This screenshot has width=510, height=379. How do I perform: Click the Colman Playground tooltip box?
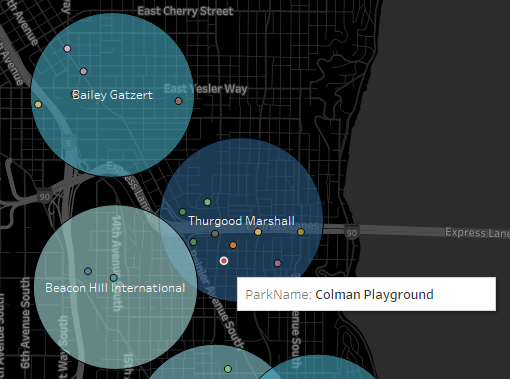click(x=366, y=294)
